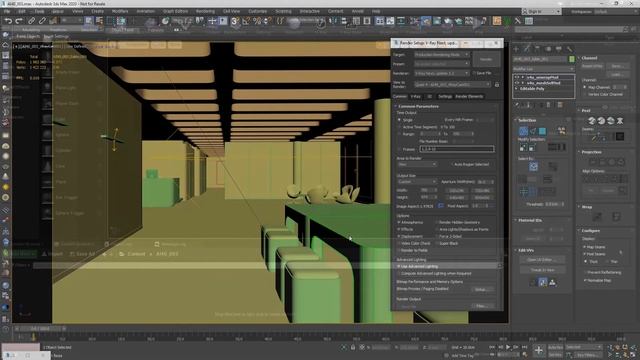Toggle the Percent Snap icon
The image size is (640, 360).
257,21
